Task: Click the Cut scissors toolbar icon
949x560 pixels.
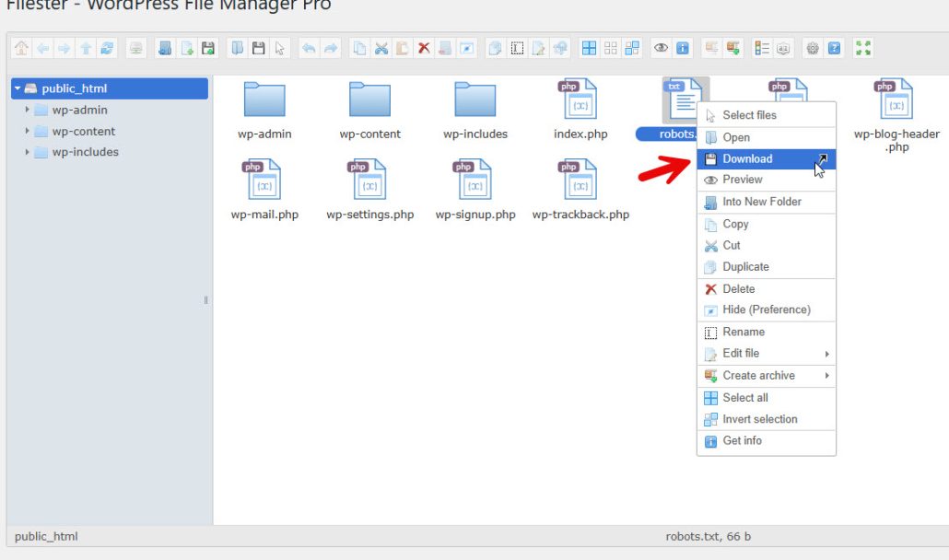Action: (x=381, y=49)
